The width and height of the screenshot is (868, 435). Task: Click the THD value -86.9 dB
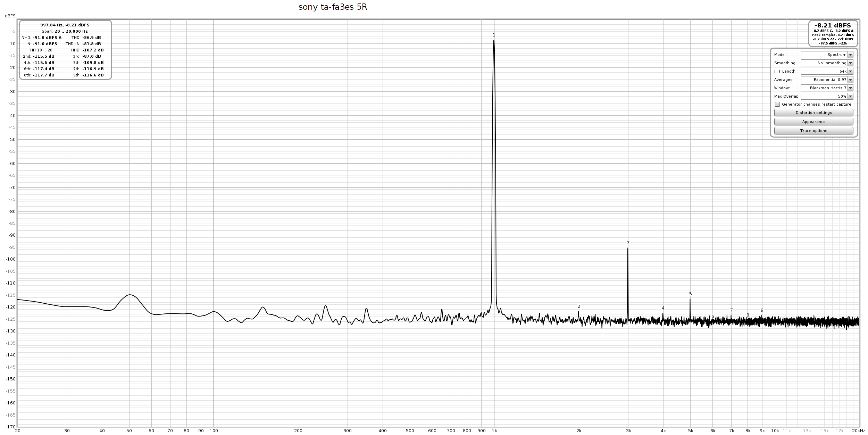click(92, 38)
